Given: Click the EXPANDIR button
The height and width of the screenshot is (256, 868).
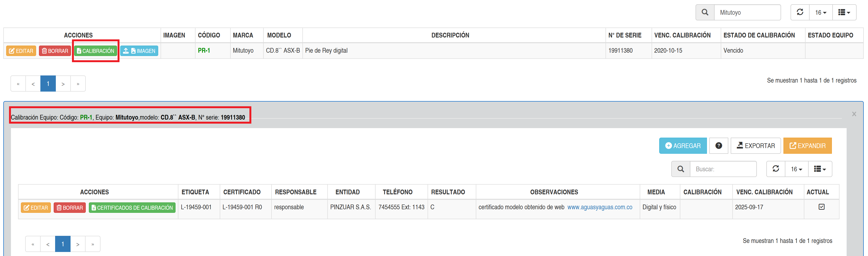Looking at the screenshot, I should click(x=807, y=146).
